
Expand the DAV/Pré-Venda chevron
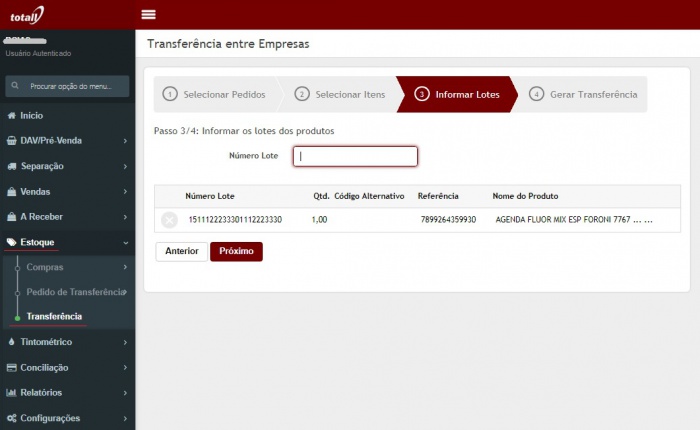point(125,141)
